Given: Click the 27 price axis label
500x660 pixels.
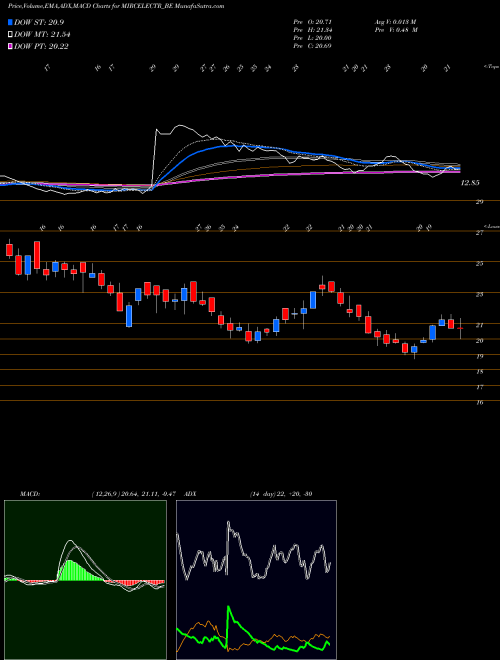Looking at the screenshot, I should click(479, 232).
